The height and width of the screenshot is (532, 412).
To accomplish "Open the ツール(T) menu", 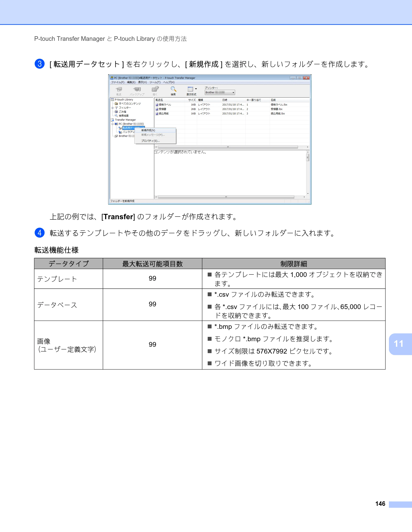I will click(x=155, y=82).
